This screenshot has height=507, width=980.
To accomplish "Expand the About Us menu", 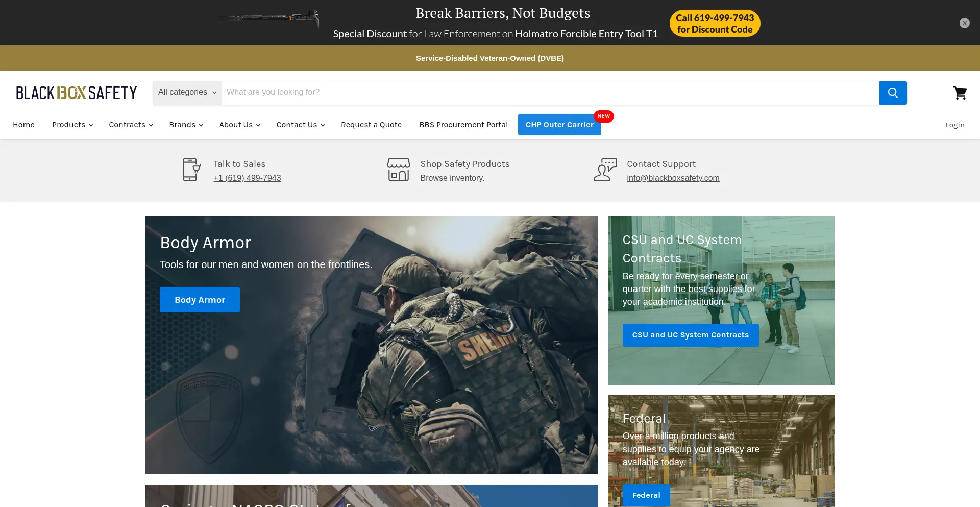I will coord(240,125).
